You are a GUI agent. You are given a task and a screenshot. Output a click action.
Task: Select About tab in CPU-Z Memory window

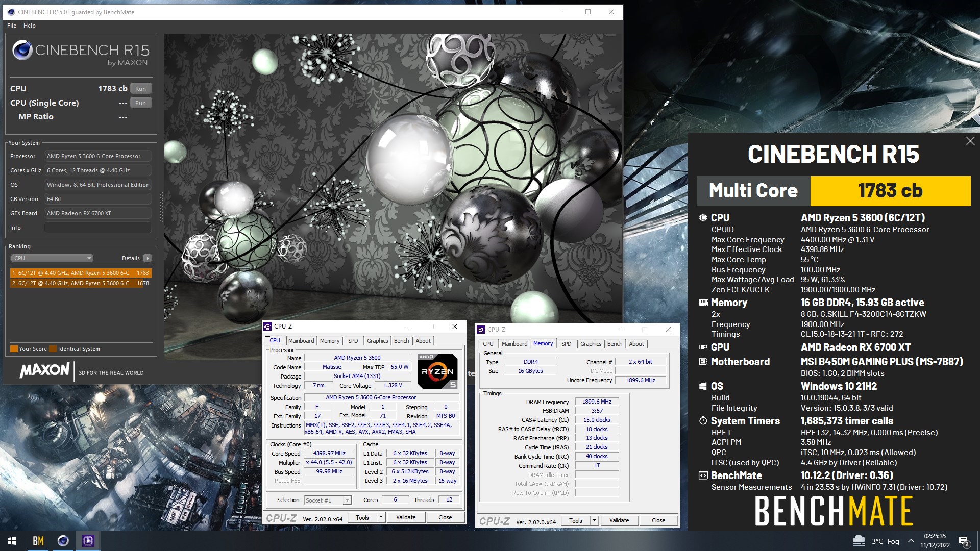pyautogui.click(x=636, y=344)
